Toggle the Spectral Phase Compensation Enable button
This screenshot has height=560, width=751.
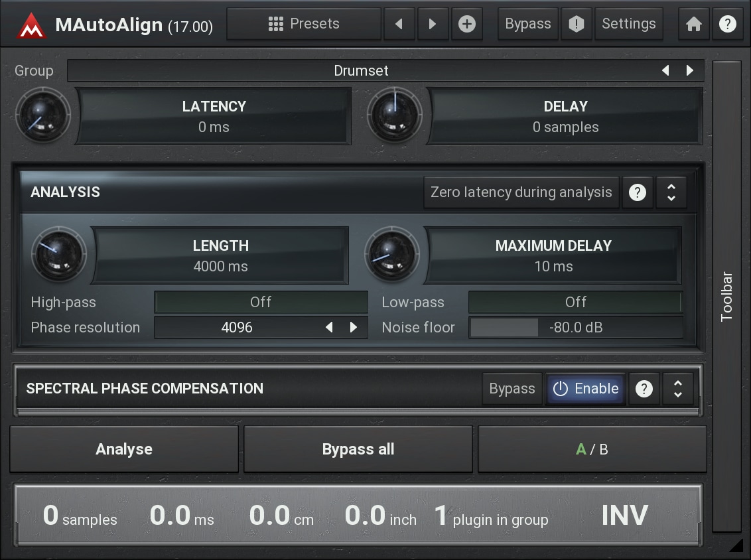(x=586, y=389)
